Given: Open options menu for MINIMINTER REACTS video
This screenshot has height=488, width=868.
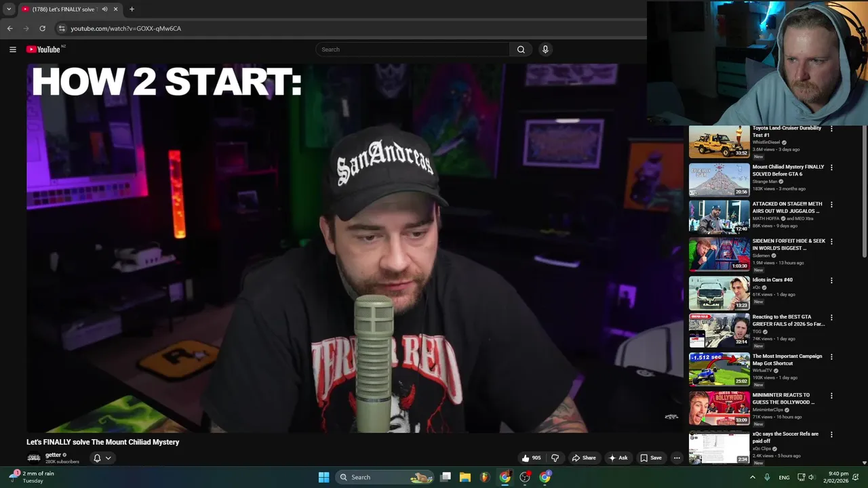Looking at the screenshot, I should click(x=831, y=396).
